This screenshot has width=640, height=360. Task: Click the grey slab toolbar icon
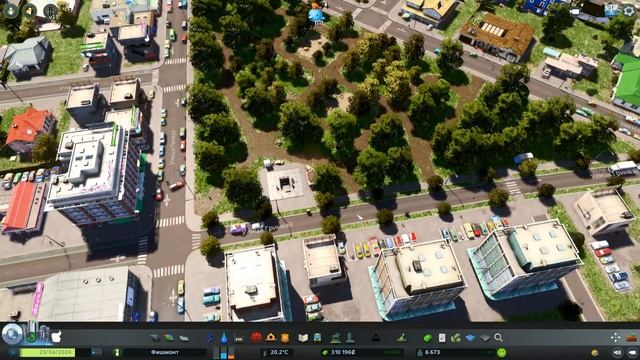coord(484,338)
